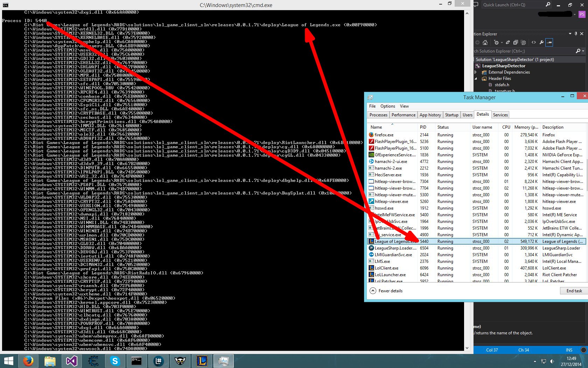Screen dimensions: 588x368
Task: Expand External Dependencies node
Action: 476,72
